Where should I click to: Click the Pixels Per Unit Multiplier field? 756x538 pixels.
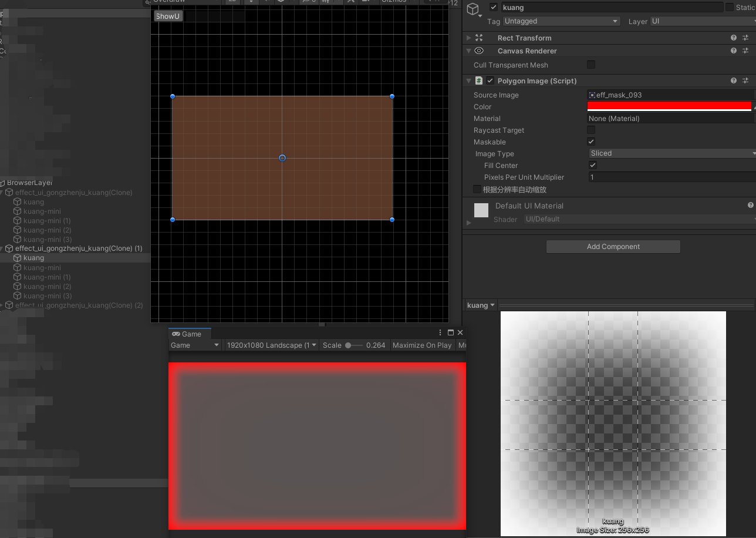(669, 177)
